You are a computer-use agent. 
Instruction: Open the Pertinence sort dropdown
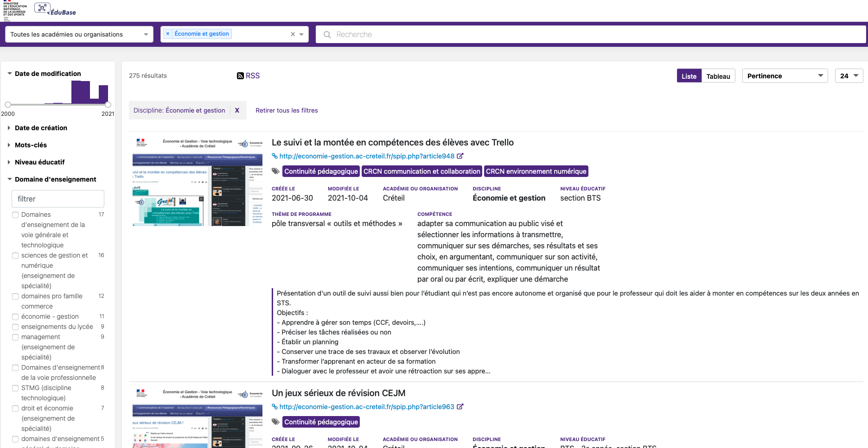785,76
